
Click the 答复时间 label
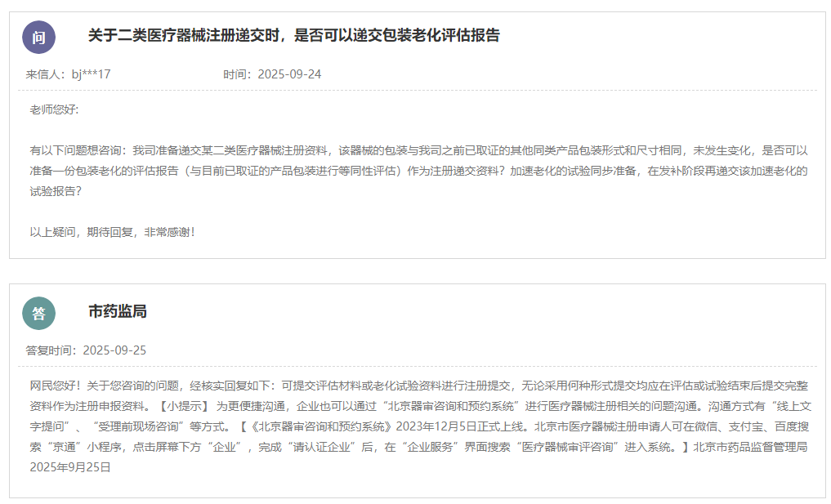(x=51, y=350)
